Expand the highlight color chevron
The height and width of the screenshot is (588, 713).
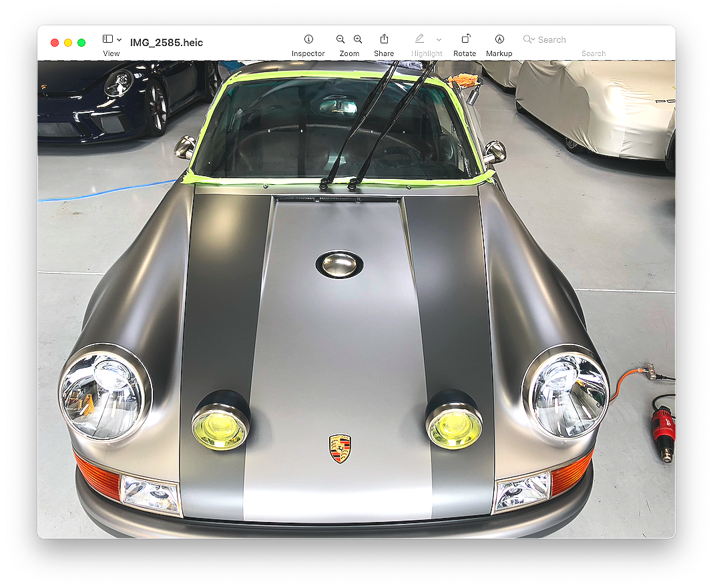tap(438, 39)
